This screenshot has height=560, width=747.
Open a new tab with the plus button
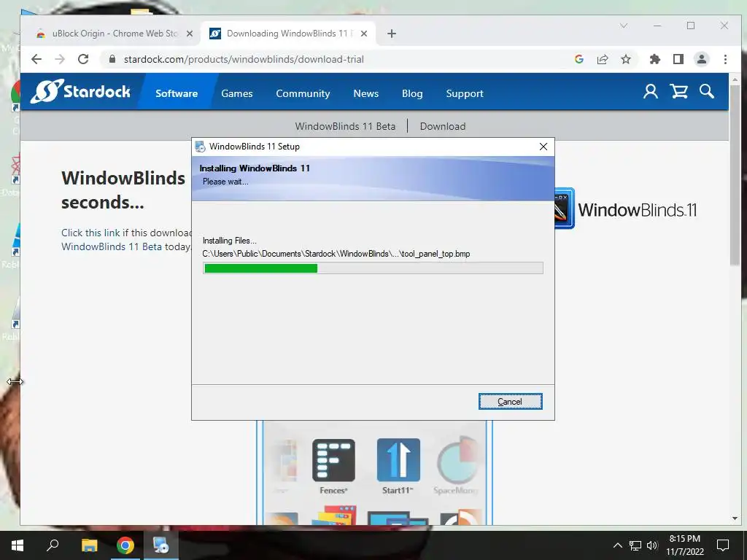[392, 34]
